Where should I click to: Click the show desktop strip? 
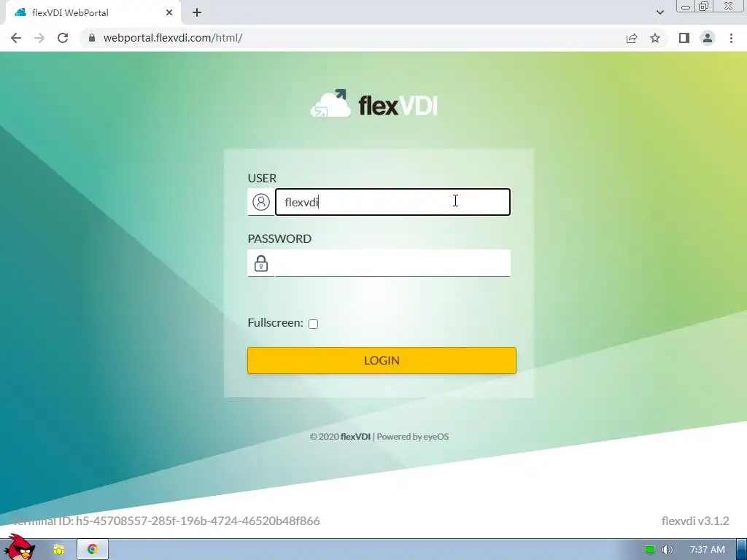[x=742, y=550]
